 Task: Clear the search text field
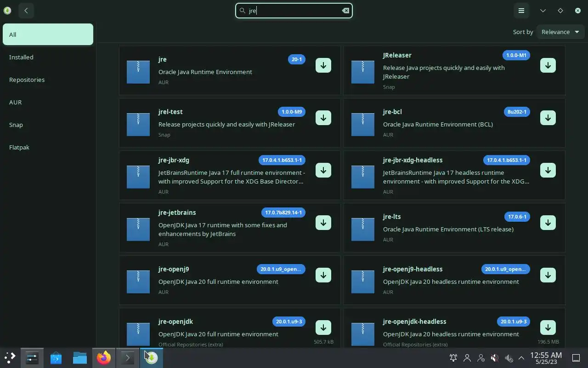click(x=345, y=11)
